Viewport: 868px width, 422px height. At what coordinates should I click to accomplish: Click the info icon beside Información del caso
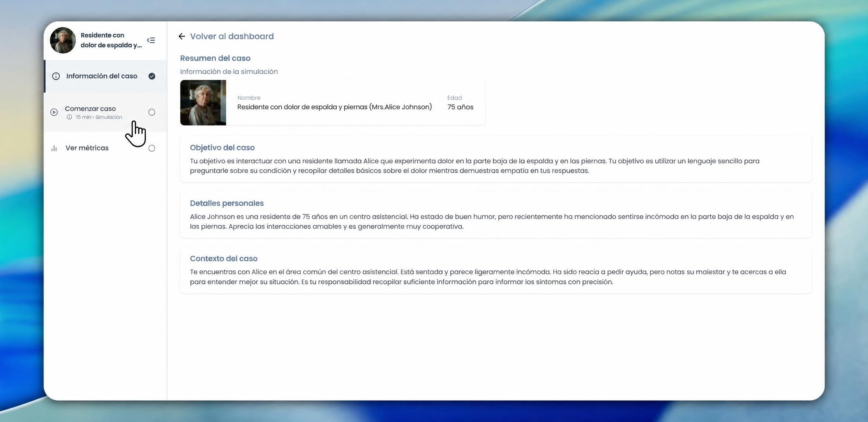tap(56, 76)
